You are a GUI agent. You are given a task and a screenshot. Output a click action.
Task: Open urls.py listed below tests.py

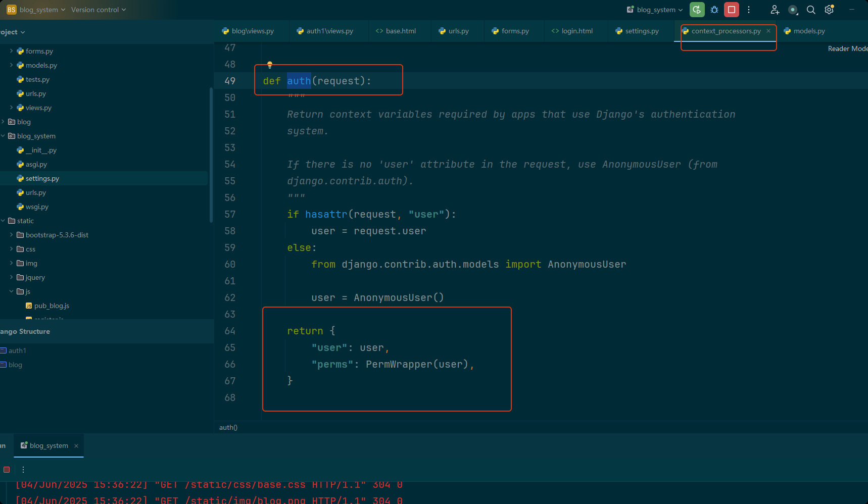click(x=35, y=93)
